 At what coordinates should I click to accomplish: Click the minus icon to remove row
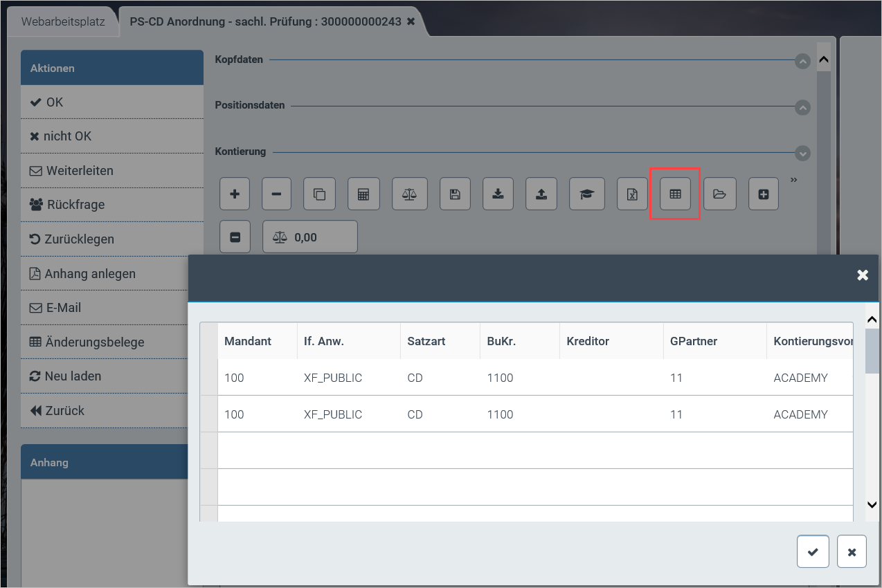(x=276, y=194)
